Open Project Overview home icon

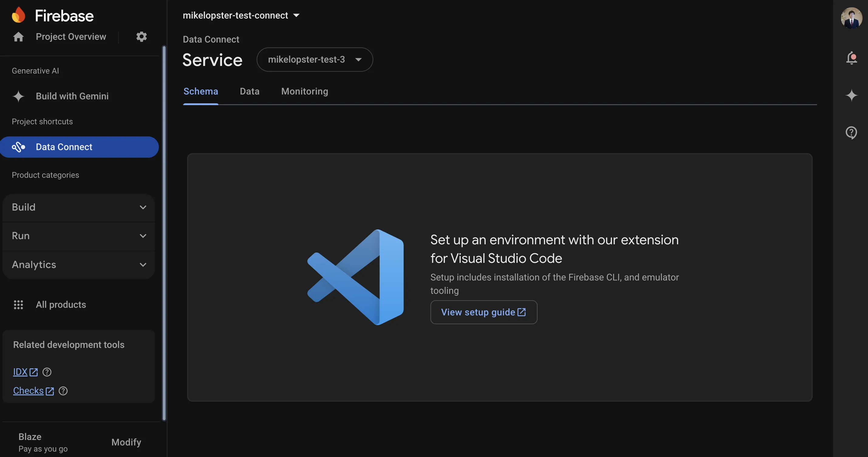coord(18,36)
